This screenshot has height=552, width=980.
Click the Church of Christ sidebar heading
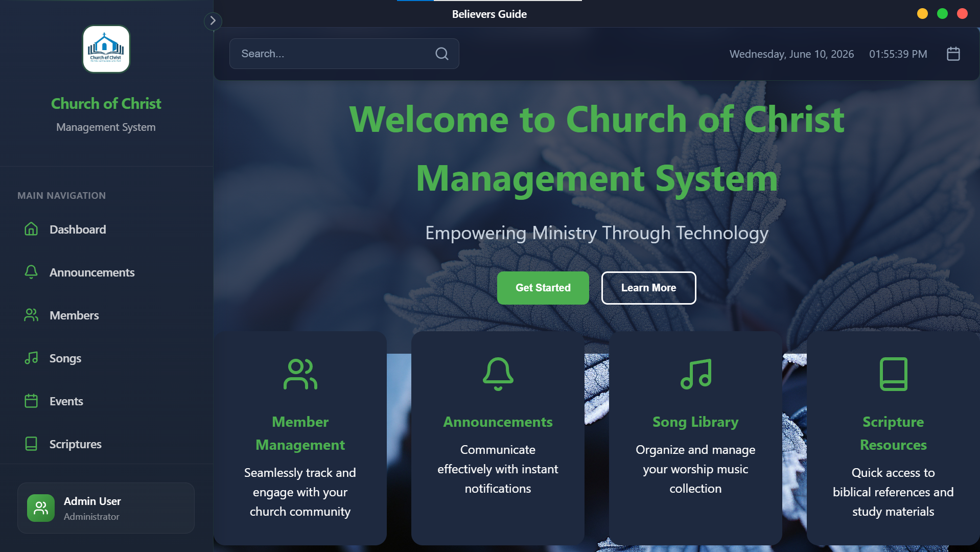[106, 104]
